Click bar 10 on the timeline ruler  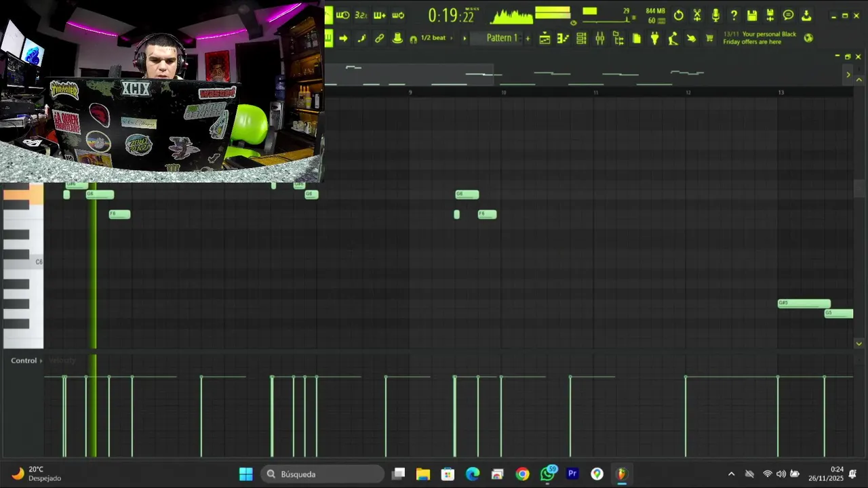pos(504,92)
